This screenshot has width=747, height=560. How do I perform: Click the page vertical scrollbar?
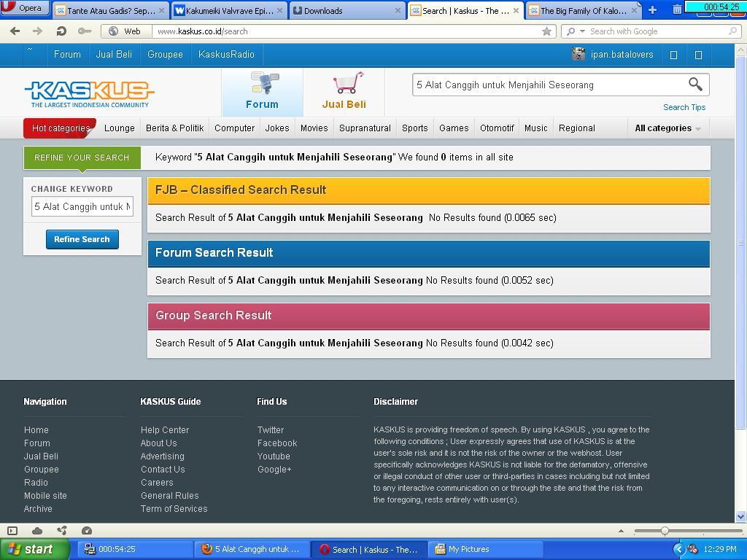click(741, 242)
